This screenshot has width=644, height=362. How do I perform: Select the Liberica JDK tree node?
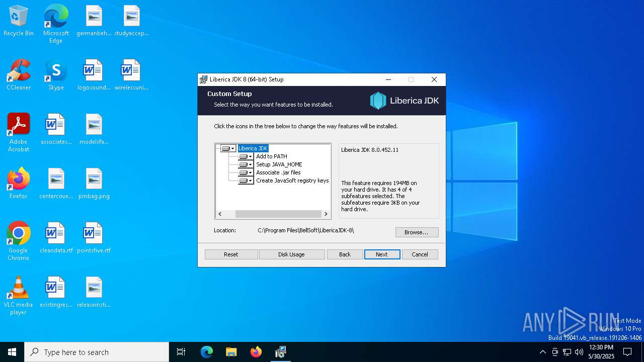[253, 148]
